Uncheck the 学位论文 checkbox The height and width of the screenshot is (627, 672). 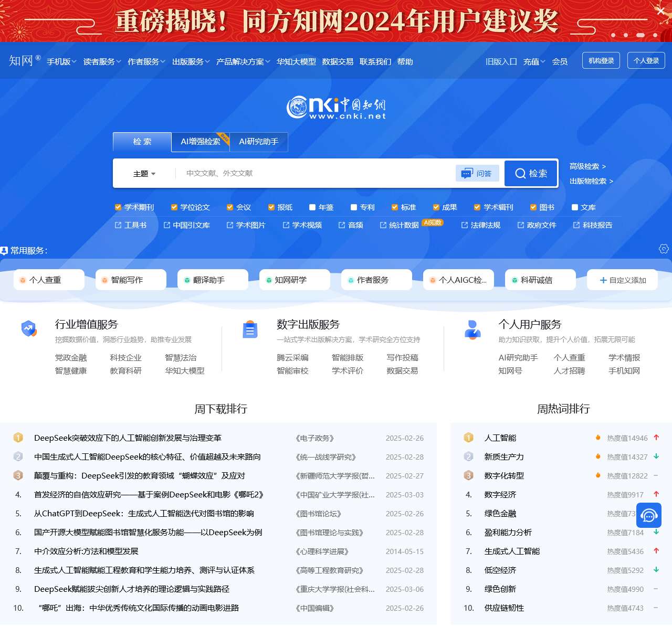[x=174, y=207]
